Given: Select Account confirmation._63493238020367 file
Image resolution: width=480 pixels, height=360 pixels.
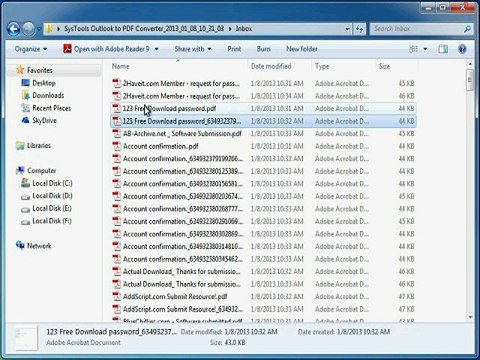Looking at the screenshot, I should coord(263,196).
